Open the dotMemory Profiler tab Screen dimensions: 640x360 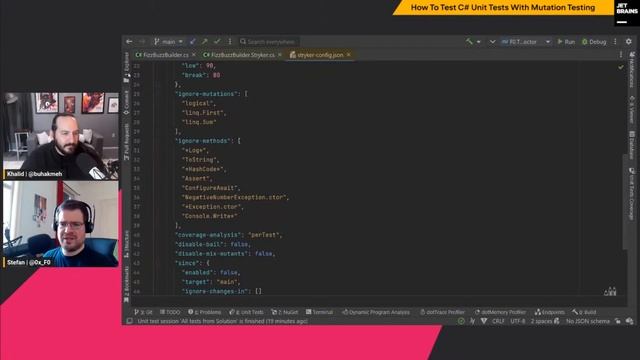pos(500,312)
